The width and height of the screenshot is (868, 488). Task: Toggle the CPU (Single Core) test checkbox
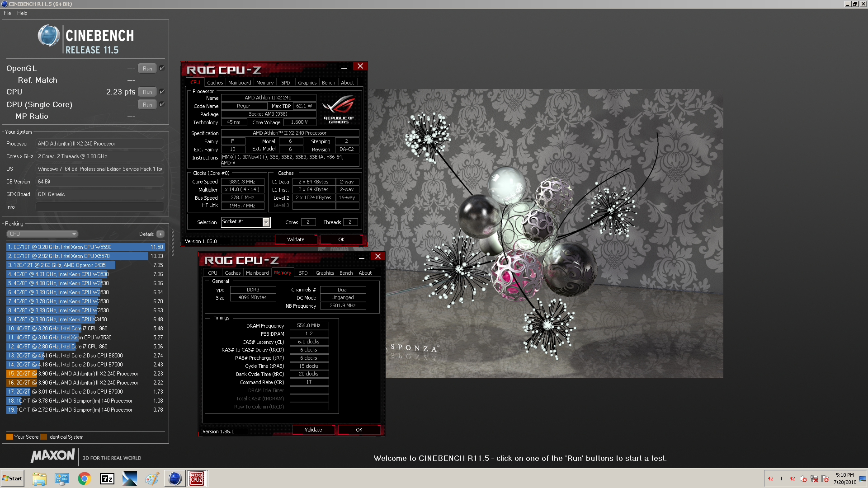162,104
